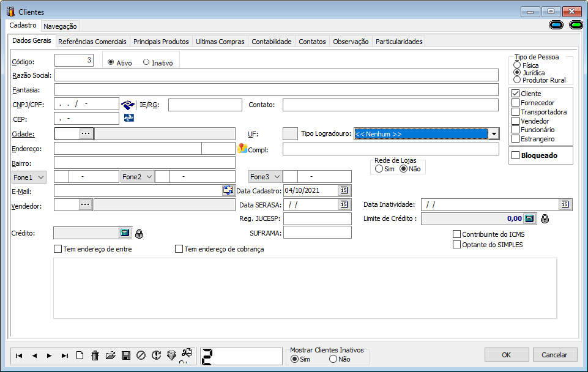Enable Contribuinte do ICMS checkbox

point(456,234)
